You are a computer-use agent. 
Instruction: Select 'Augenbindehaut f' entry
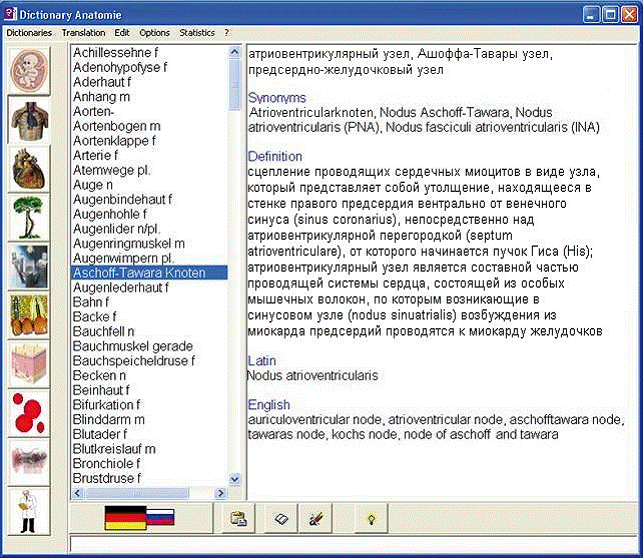pyautogui.click(x=123, y=200)
